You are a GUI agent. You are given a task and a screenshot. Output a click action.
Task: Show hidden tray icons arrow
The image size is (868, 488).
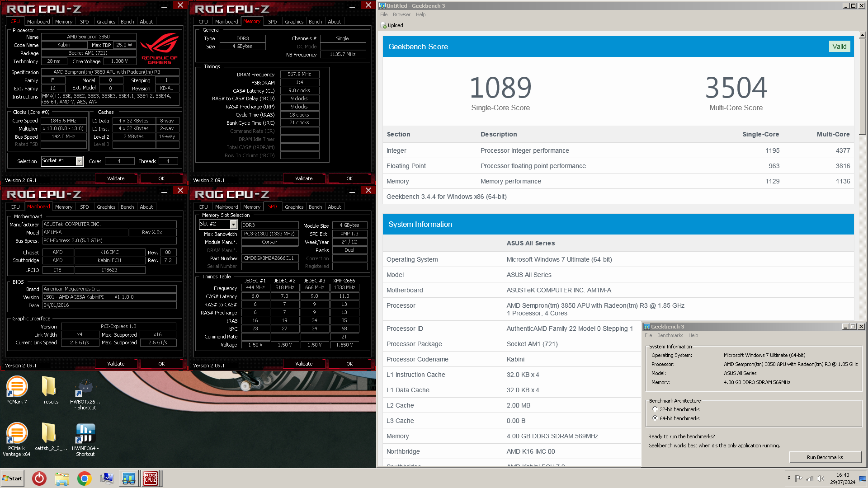coord(789,479)
